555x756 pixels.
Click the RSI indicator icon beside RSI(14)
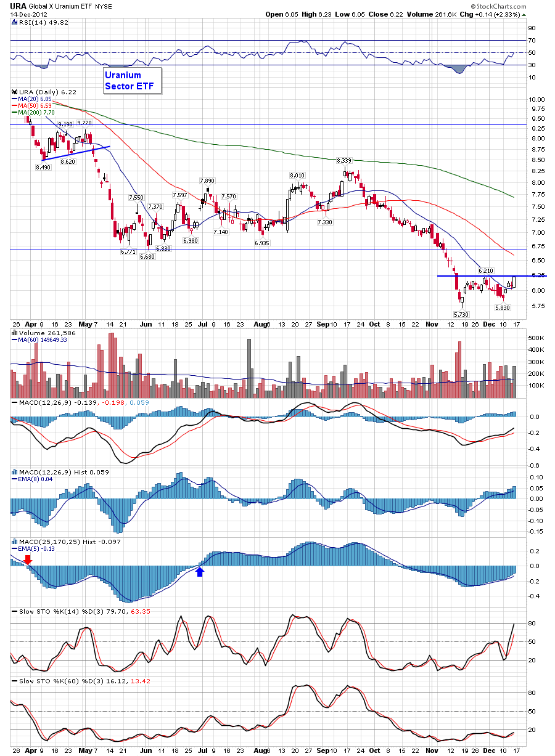click(x=14, y=22)
